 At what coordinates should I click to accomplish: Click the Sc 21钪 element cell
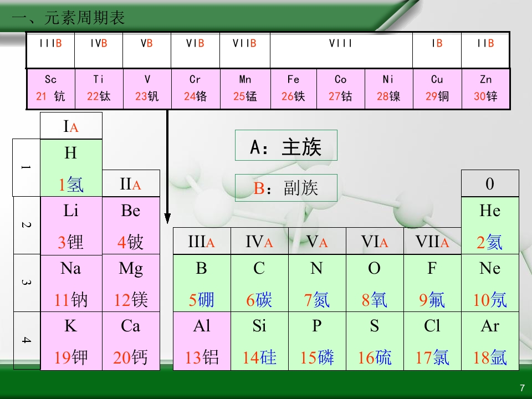[x=50, y=89]
